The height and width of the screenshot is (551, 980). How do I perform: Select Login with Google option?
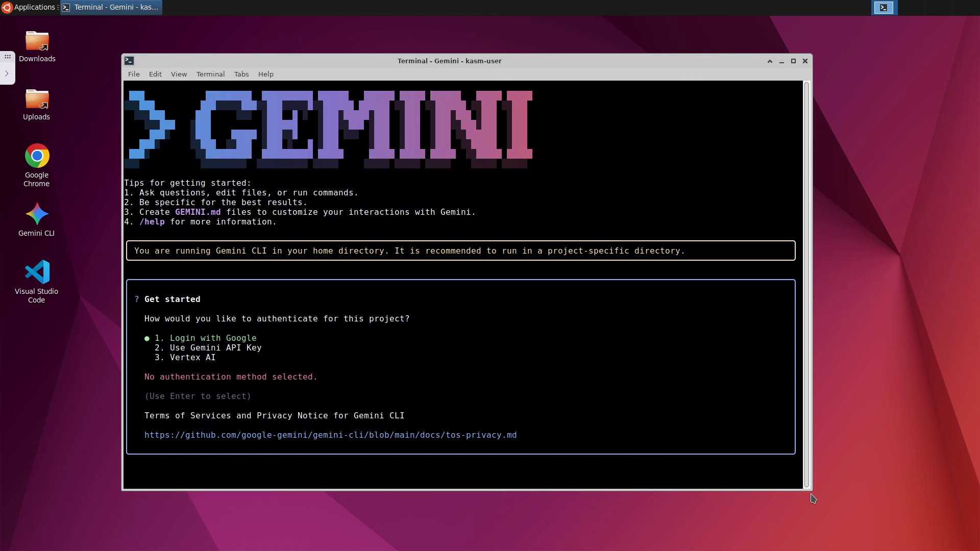[213, 338]
